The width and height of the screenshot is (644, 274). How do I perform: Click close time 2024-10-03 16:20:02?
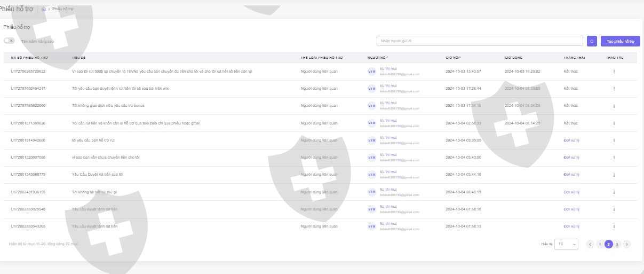pos(522,72)
